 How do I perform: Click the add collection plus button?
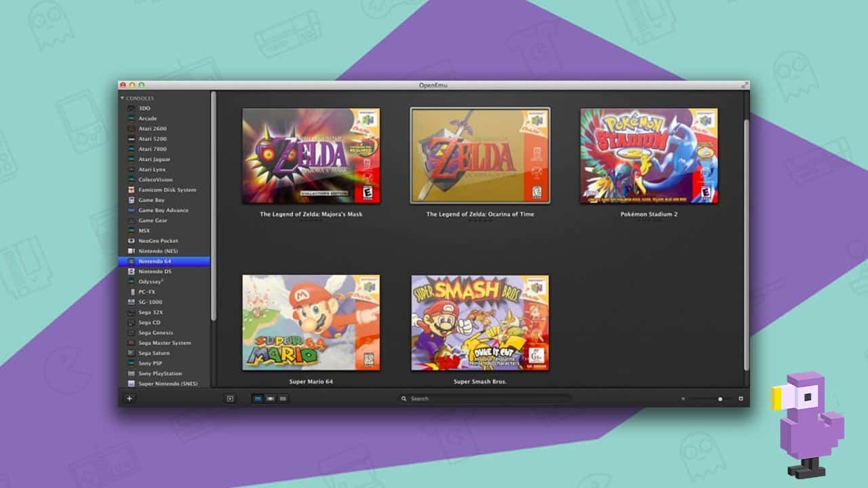point(130,399)
